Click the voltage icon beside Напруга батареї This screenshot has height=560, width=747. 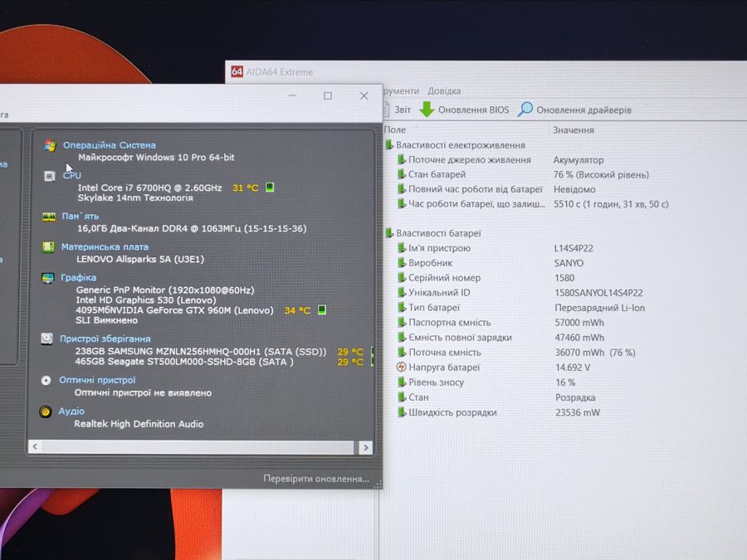click(402, 368)
